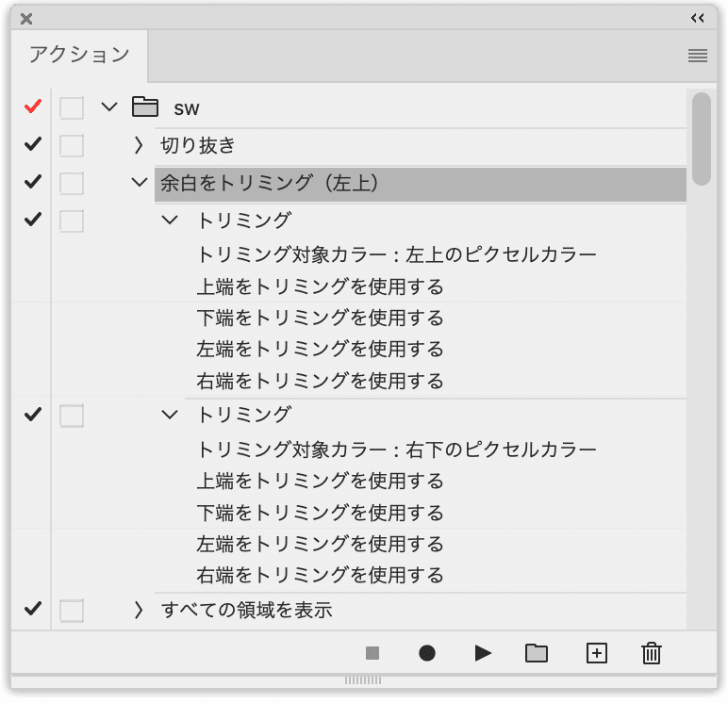Image resolution: width=728 pixels, height=703 pixels.
Task: Click the vertical scrollbar thumb
Action: [x=701, y=139]
